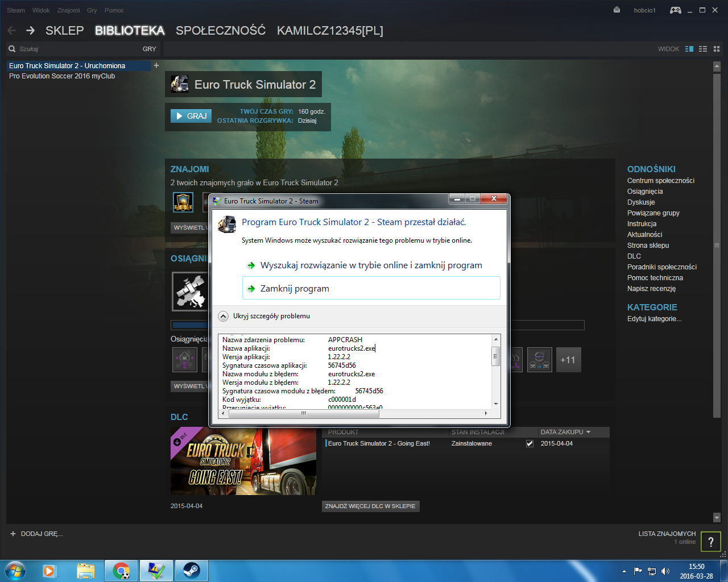The image size is (728, 582).
Task: Open the Going East DLC thumbnail
Action: [x=243, y=461]
